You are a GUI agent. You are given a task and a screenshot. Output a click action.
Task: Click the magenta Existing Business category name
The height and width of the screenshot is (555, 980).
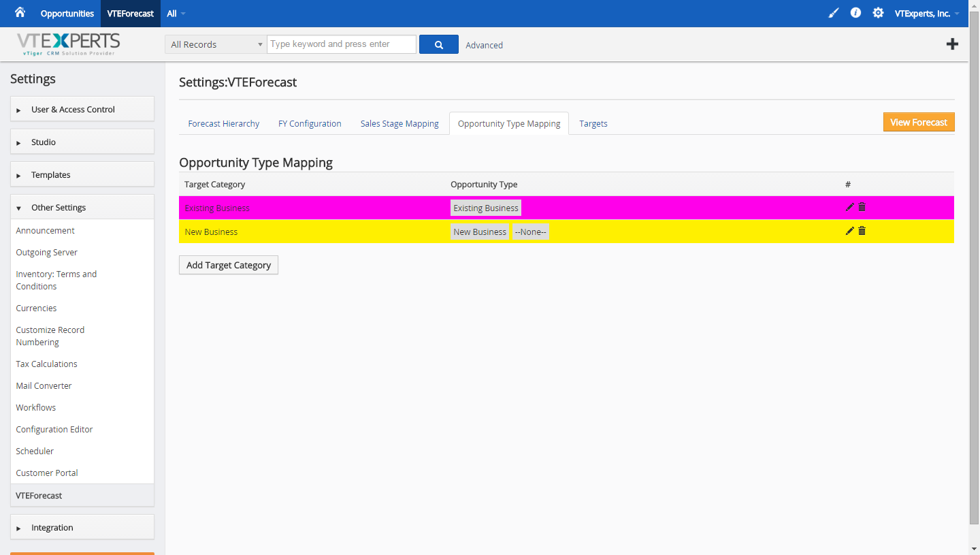pos(217,208)
